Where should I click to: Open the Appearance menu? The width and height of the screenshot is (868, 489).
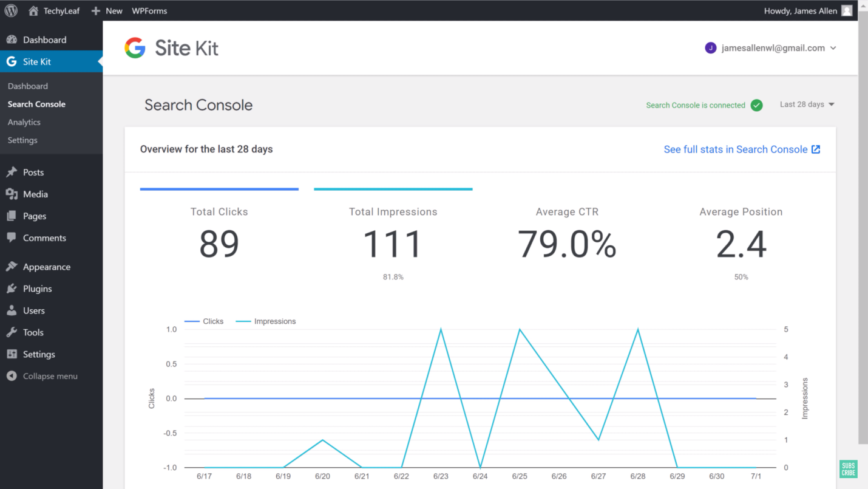click(x=52, y=267)
